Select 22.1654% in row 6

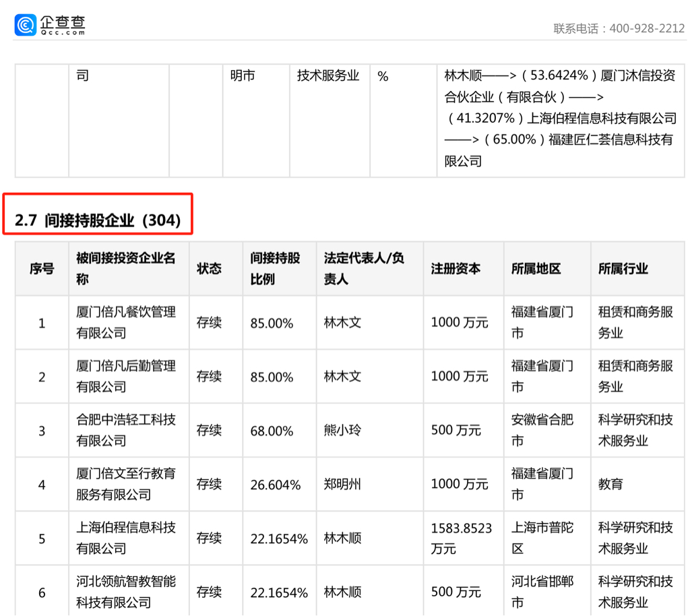click(x=279, y=592)
